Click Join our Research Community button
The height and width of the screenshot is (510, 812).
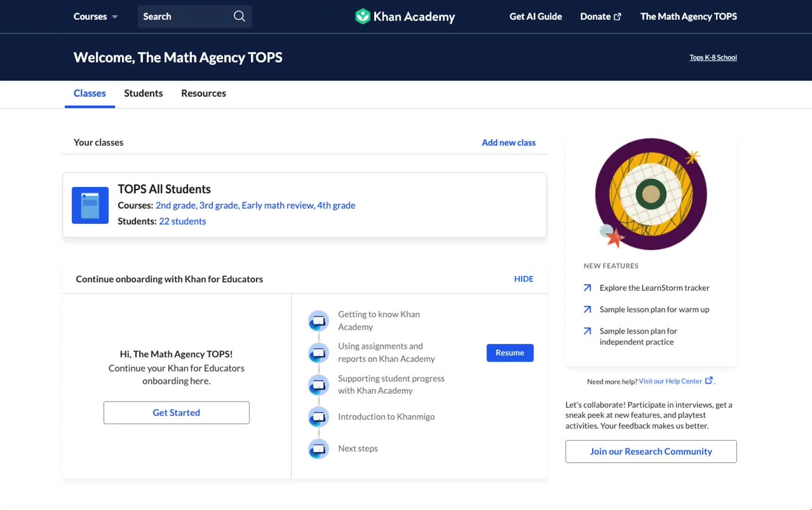tap(651, 451)
